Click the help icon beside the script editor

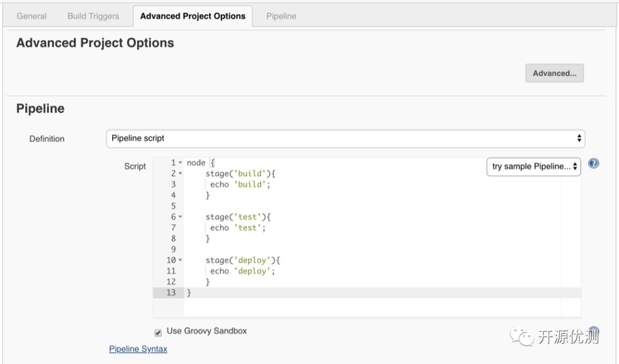tap(594, 163)
